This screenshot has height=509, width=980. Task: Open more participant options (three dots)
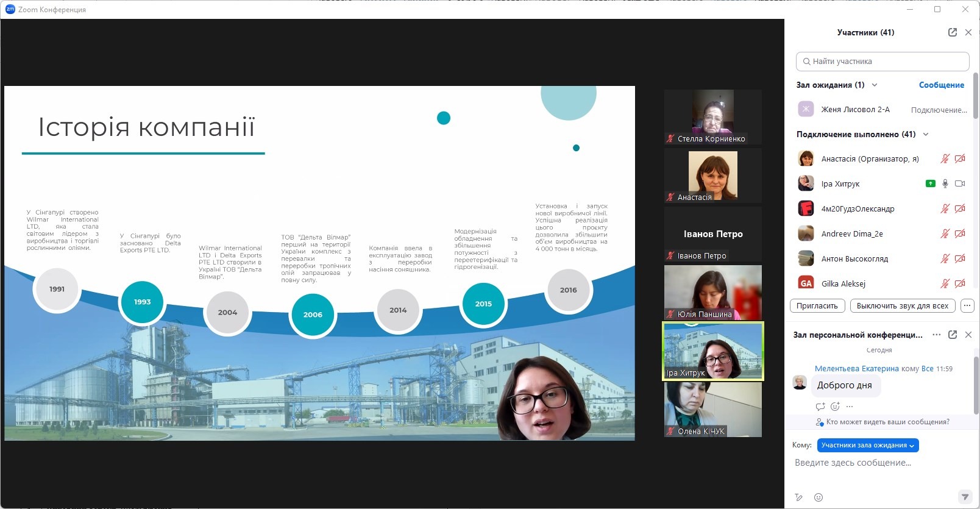coord(967,306)
